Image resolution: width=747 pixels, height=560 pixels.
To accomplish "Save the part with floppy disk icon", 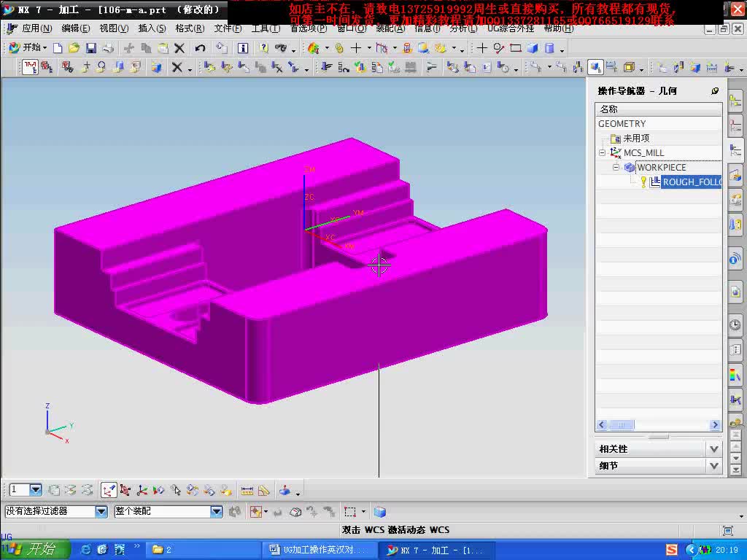I will (x=90, y=48).
